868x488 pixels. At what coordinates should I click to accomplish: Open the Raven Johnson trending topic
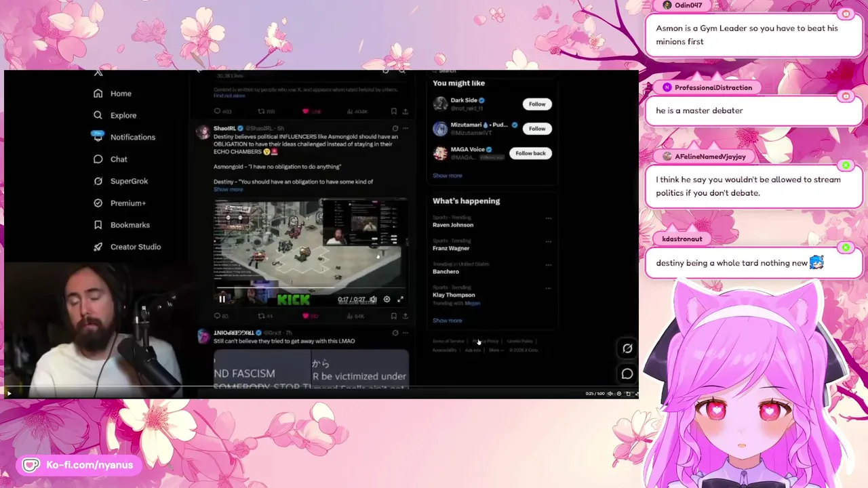click(453, 224)
